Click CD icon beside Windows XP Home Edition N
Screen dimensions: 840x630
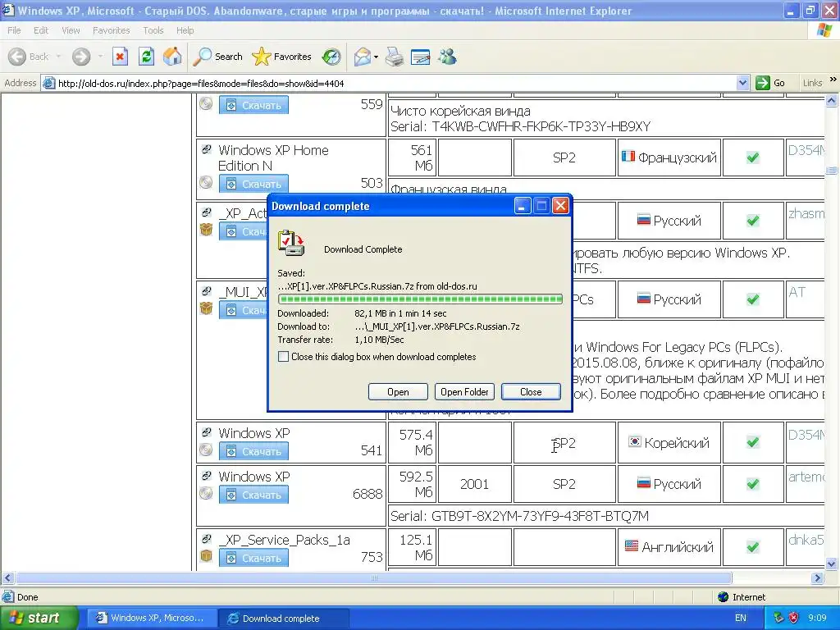tap(206, 182)
